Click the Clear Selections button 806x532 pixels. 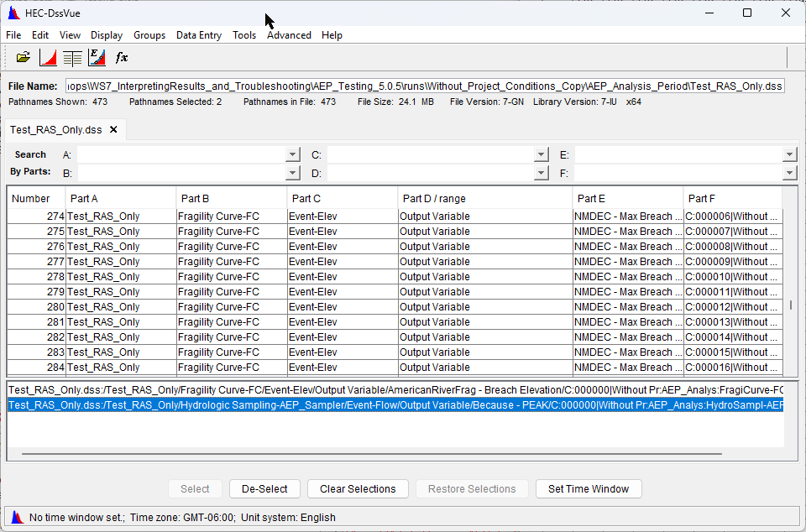pyautogui.click(x=358, y=488)
